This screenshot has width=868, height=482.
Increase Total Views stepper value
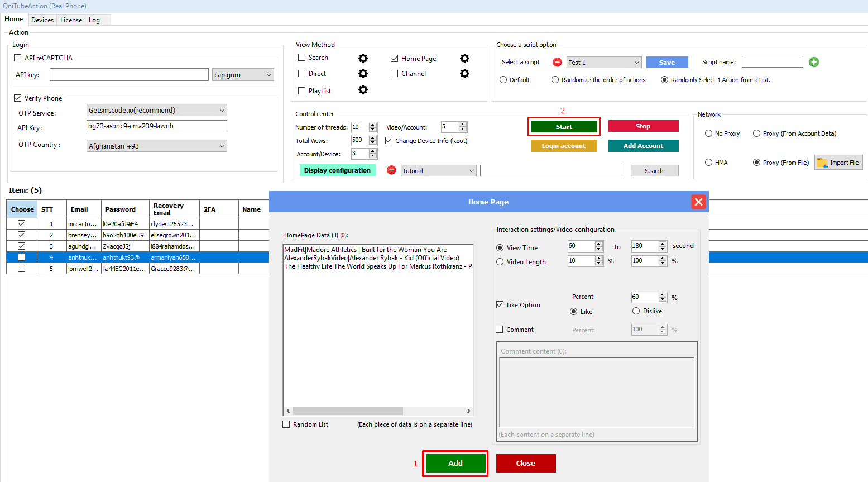click(373, 137)
